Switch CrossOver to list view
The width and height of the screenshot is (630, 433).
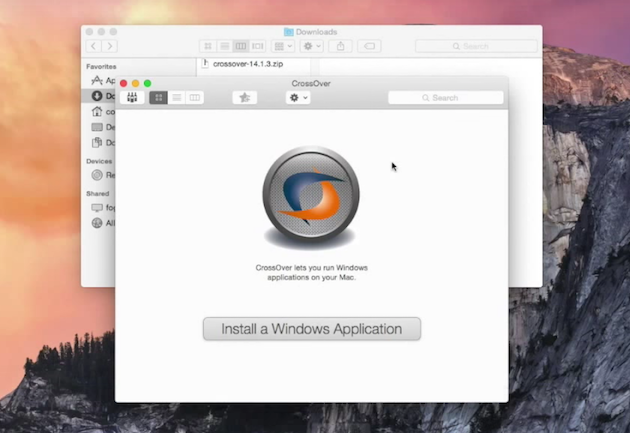tap(177, 98)
